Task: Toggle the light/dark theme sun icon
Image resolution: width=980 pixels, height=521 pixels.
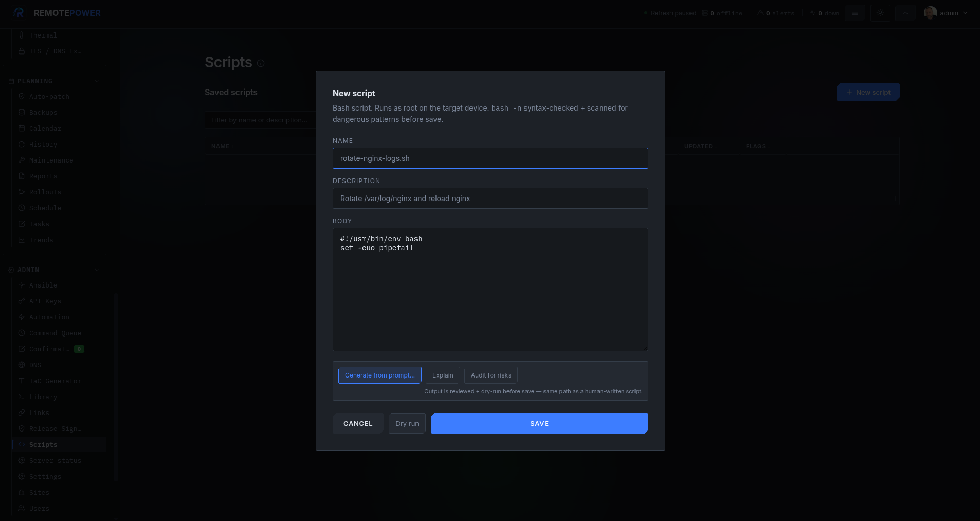Action: [880, 13]
